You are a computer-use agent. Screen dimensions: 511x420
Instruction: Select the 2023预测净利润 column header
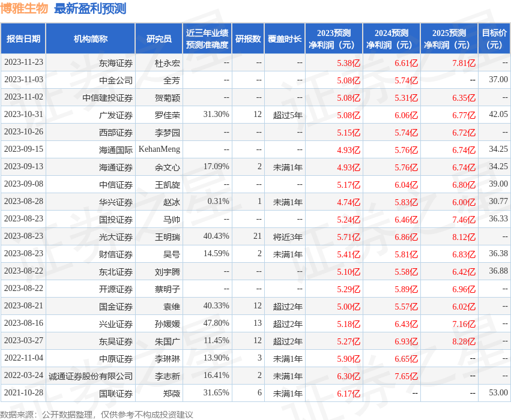pos(334,39)
